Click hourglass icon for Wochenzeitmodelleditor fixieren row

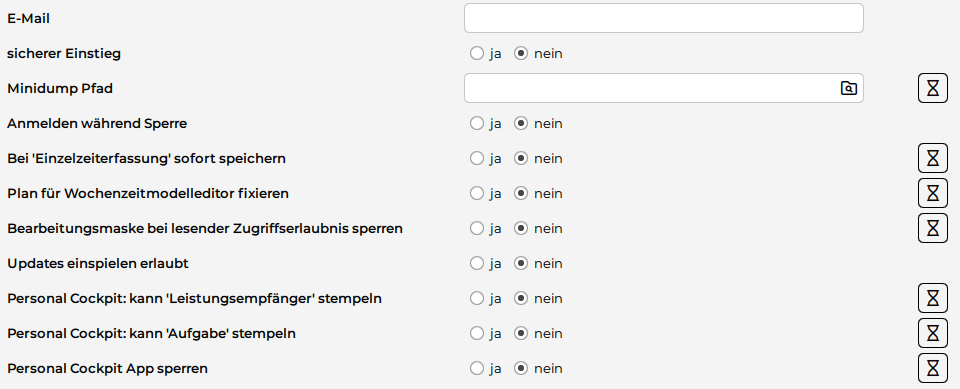tap(932, 193)
